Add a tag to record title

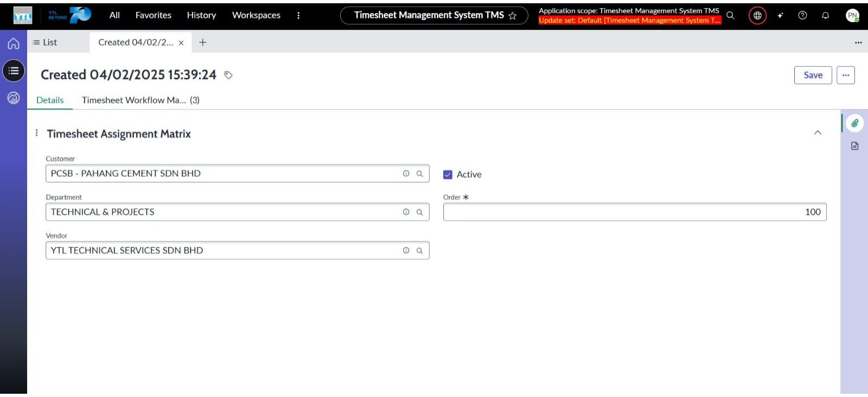[228, 75]
